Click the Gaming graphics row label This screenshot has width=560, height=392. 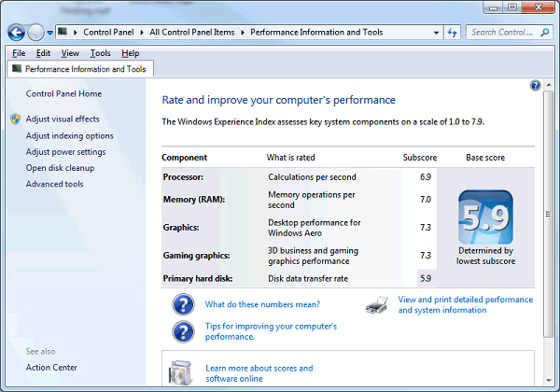click(196, 255)
